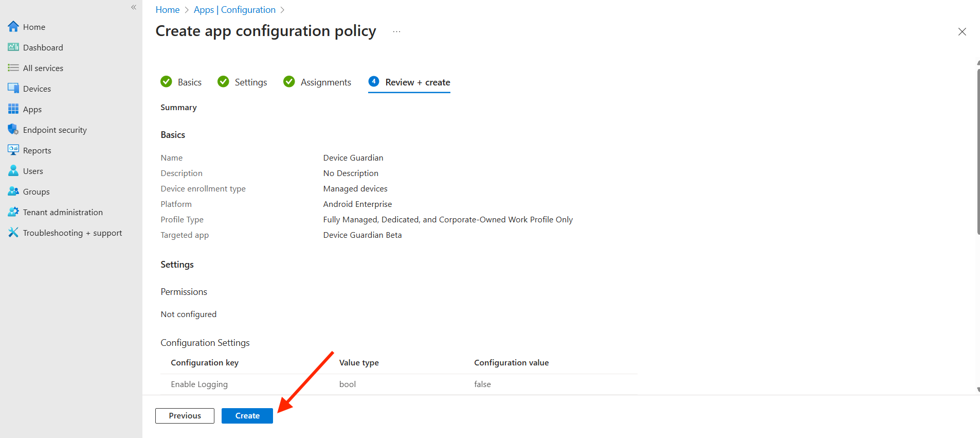The width and height of the screenshot is (980, 438).
Task: Click the Reports icon in sidebar
Action: 13,150
